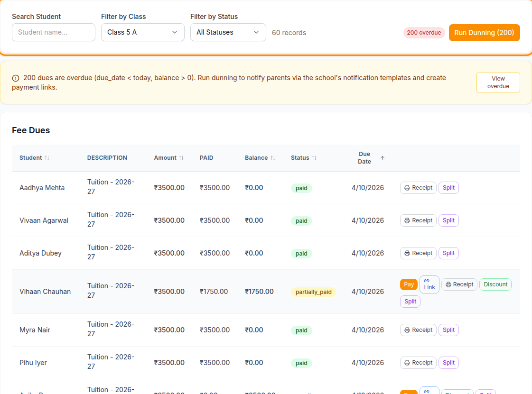532x394 pixels.
Task: Open Filter by Class dropdown
Action: (142, 32)
